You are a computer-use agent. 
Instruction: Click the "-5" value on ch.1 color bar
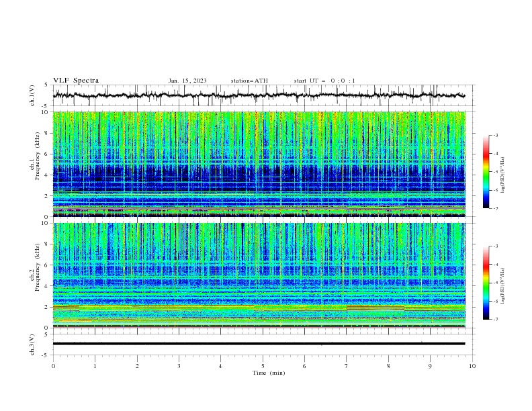pyautogui.click(x=495, y=172)
